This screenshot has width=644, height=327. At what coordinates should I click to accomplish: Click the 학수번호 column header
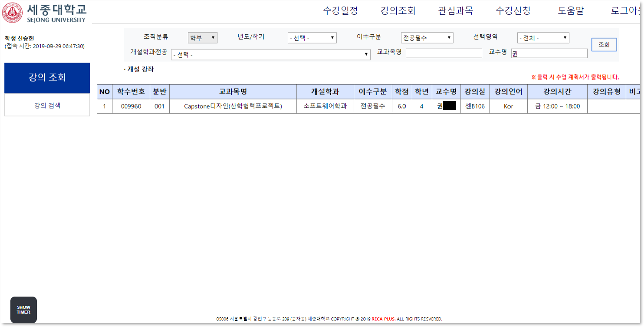point(131,92)
